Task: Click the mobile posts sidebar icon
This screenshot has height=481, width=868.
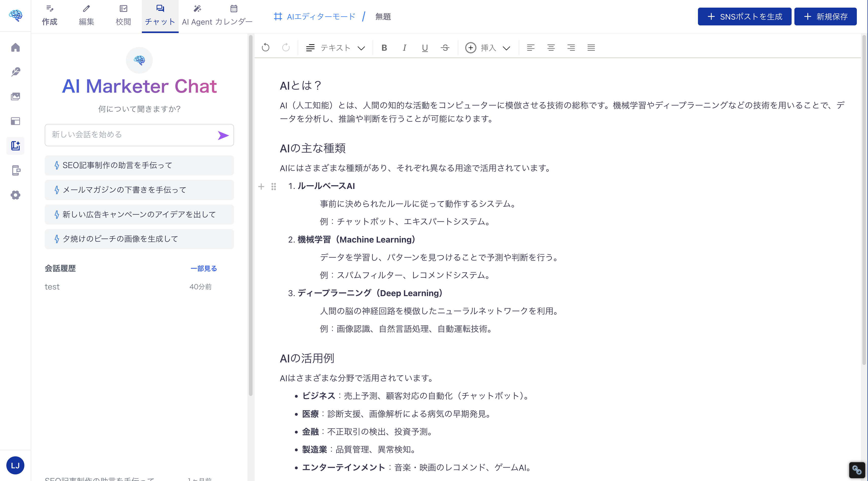Action: pyautogui.click(x=15, y=171)
